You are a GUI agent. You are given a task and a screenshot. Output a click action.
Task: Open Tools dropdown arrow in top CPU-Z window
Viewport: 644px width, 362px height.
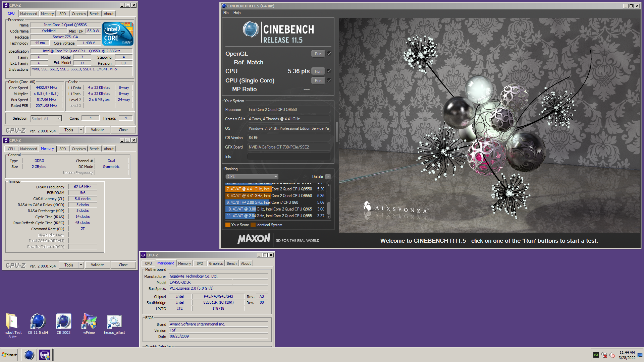point(81,130)
